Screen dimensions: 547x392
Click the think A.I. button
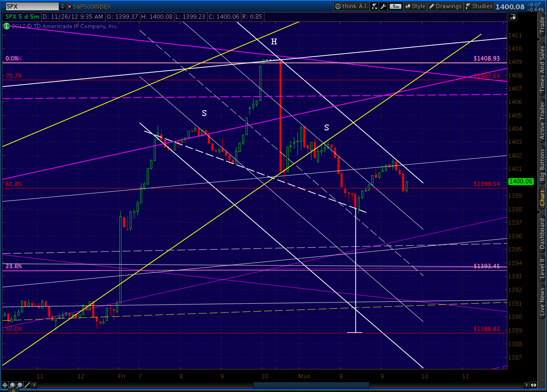[x=352, y=6]
